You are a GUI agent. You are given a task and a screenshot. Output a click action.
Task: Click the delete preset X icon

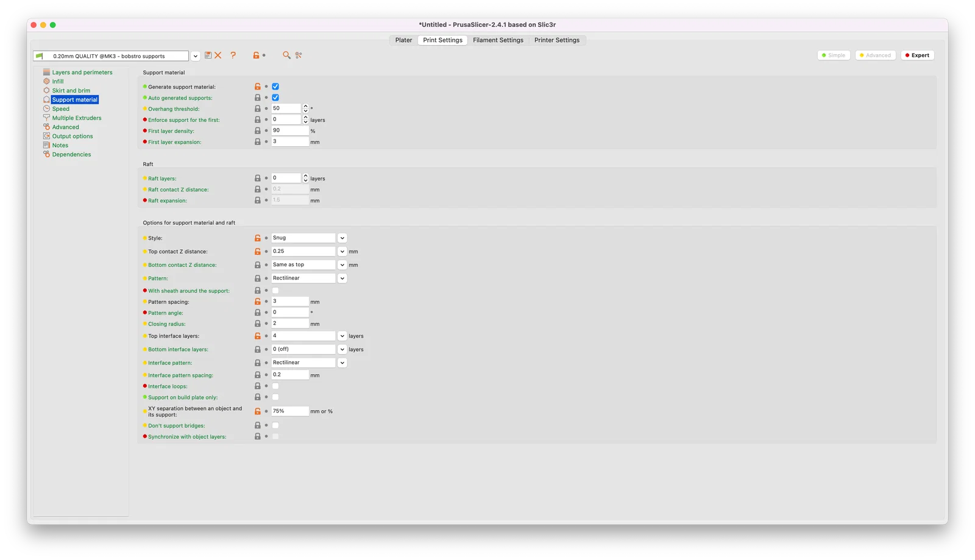218,55
